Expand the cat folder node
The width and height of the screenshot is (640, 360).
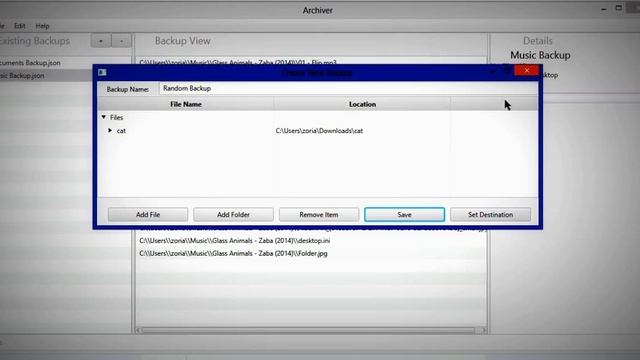[x=110, y=131]
